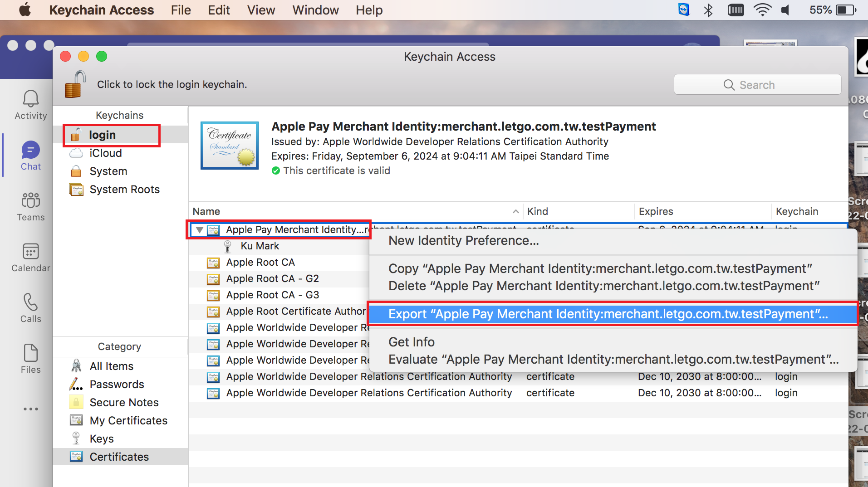Screen dimensions: 868x487
Task: Select Get Info from context menu
Action: point(412,342)
